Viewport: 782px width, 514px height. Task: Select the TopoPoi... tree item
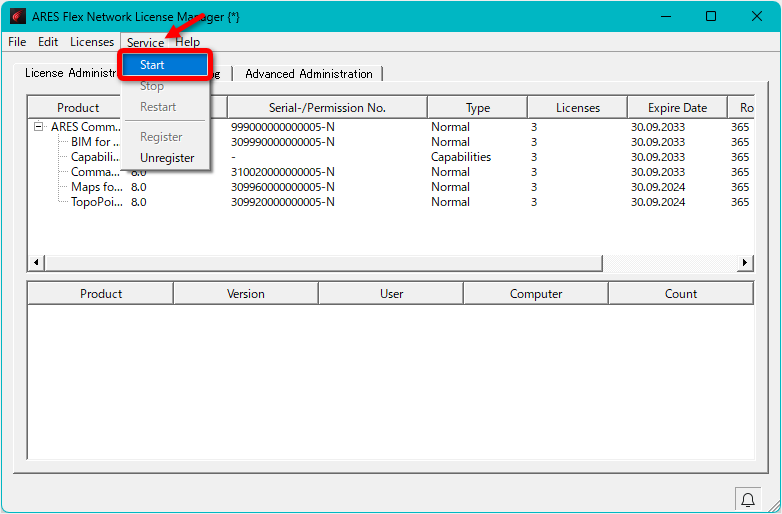pos(97,201)
